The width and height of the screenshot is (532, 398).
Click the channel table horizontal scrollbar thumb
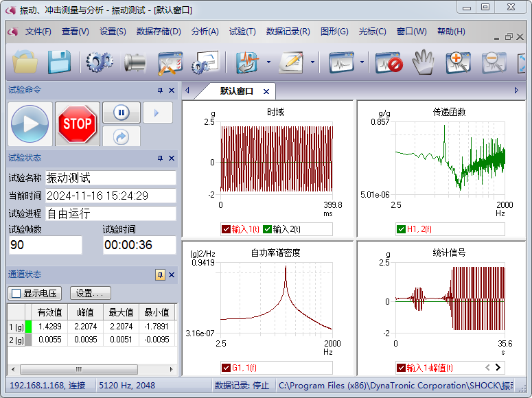pyautogui.click(x=79, y=369)
